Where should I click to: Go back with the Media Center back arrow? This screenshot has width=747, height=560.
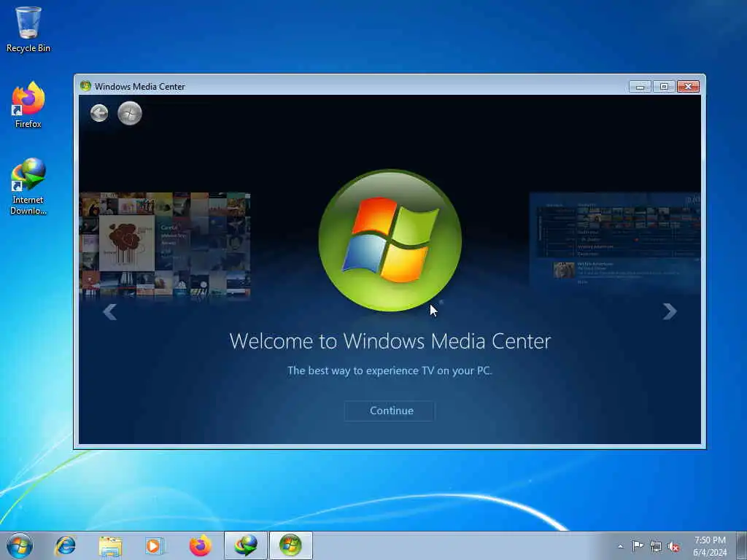pos(99,113)
